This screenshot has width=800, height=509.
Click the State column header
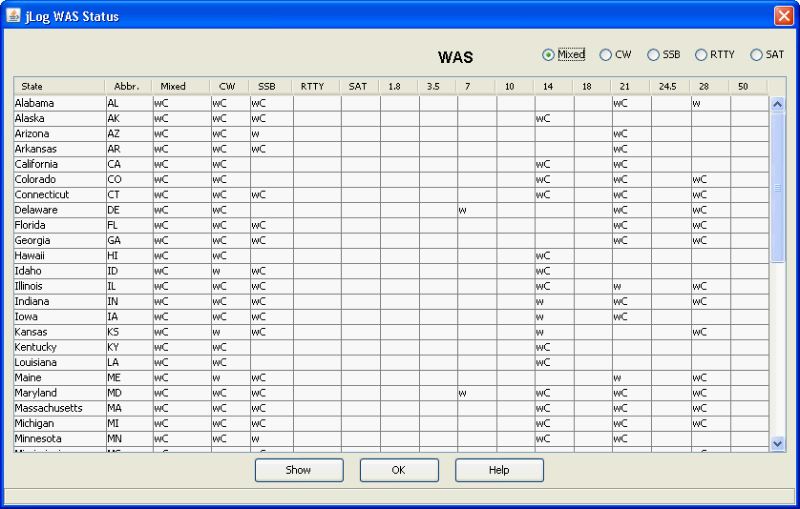(58, 87)
